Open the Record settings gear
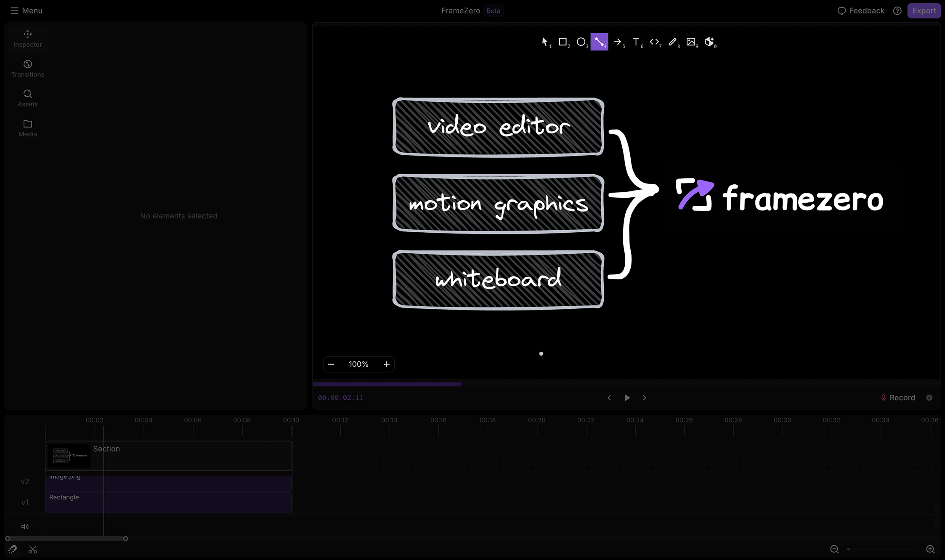The width and height of the screenshot is (945, 560). [x=929, y=398]
